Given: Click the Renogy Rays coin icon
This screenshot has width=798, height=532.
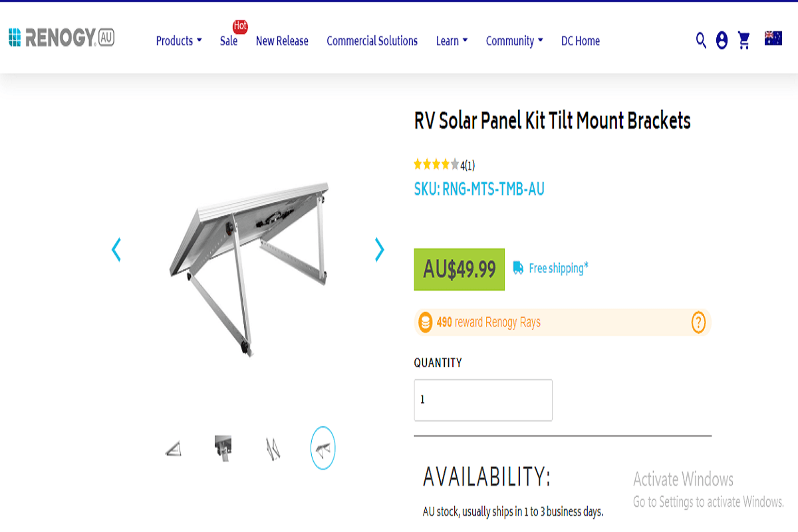Looking at the screenshot, I should click(x=426, y=323).
